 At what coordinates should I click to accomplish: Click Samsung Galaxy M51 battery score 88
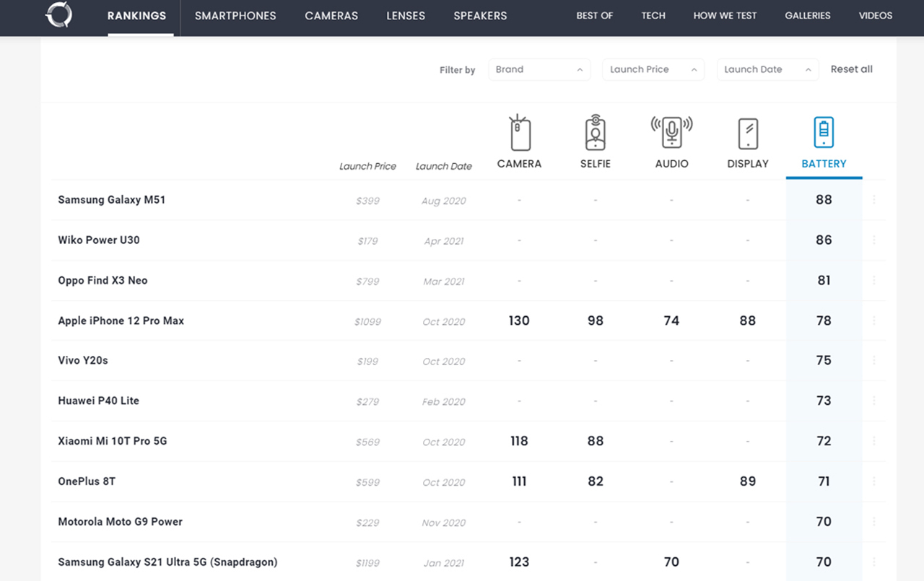pyautogui.click(x=824, y=200)
